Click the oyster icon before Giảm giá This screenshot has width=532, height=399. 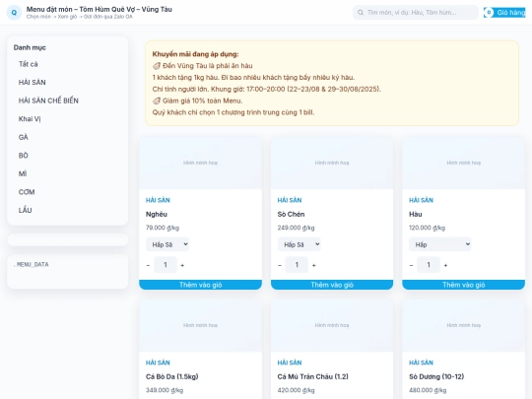(x=156, y=100)
